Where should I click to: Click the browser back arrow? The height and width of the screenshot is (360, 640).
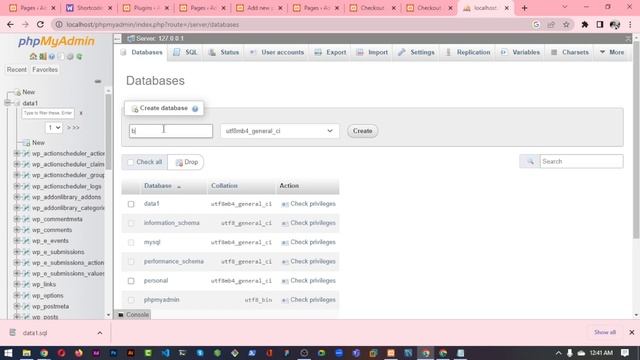point(10,24)
